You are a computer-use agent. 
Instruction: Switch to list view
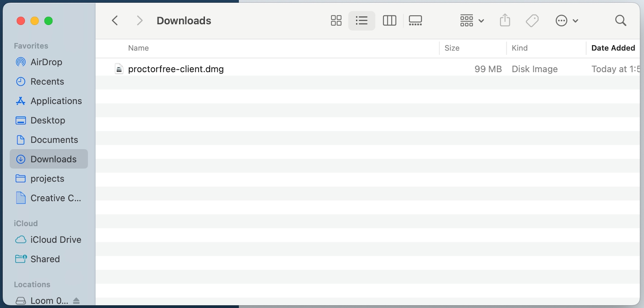(361, 21)
